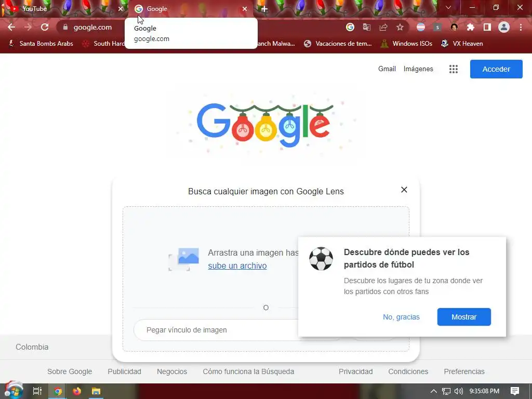Open Vacaciones de tem... bookmark
Screen dimensions: 532x399
click(x=338, y=44)
